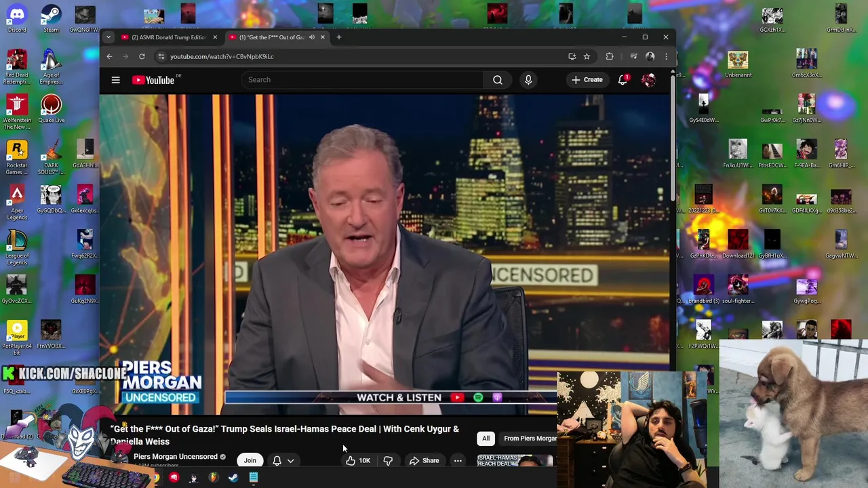Bookmark this page with the star icon

point(587,56)
